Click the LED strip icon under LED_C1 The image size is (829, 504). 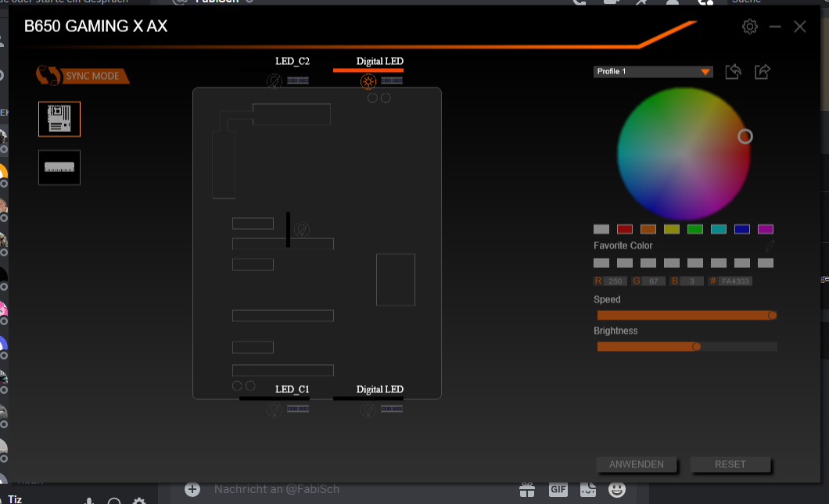[x=298, y=409]
